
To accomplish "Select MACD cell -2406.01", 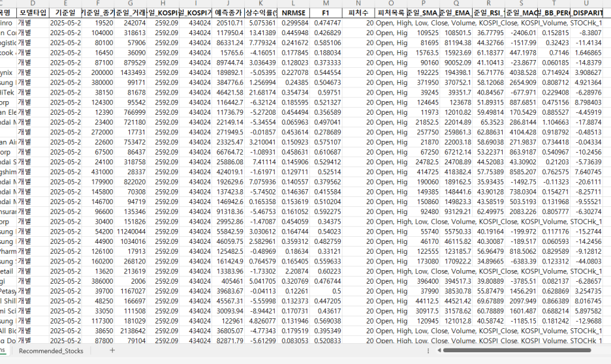I will (521, 33).
